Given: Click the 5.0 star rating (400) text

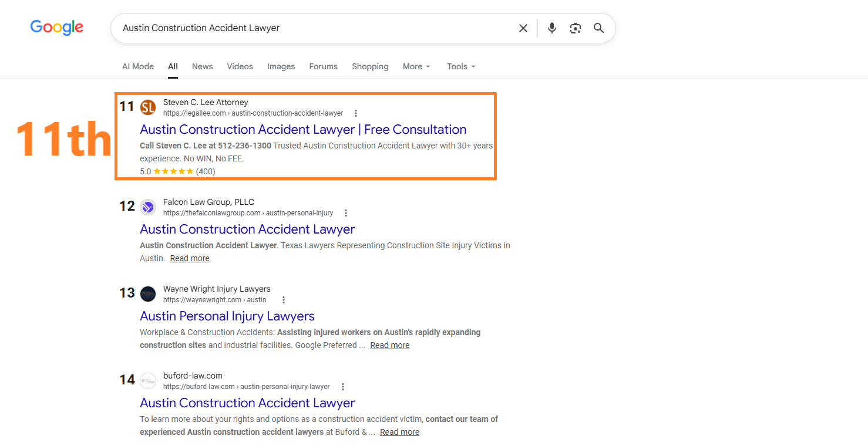Looking at the screenshot, I should (x=177, y=171).
